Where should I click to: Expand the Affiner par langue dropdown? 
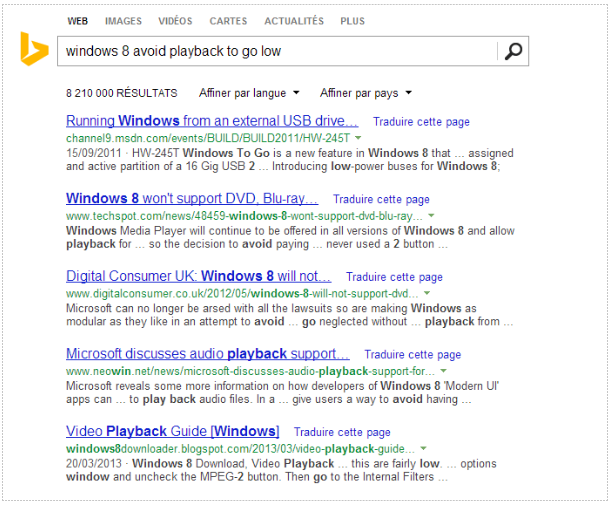tap(249, 93)
